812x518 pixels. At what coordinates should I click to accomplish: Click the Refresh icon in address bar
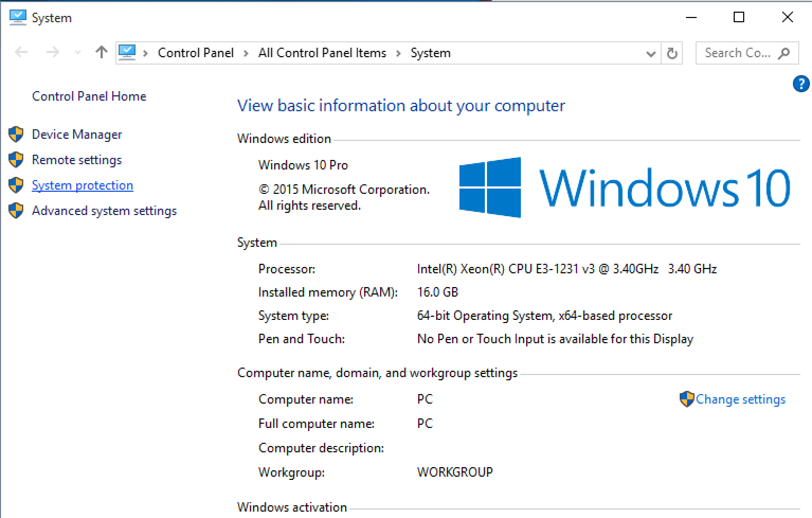point(672,53)
